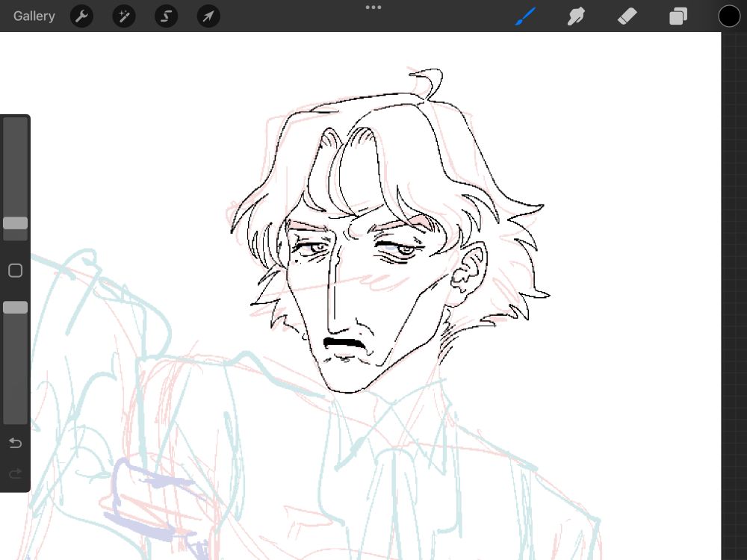
Task: Select the Smudge tool
Action: [576, 16]
